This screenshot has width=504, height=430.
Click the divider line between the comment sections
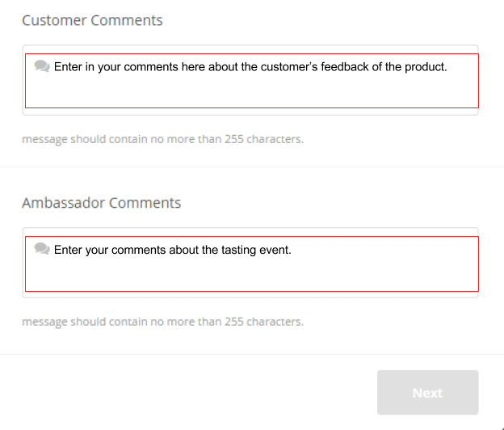pos(251,167)
